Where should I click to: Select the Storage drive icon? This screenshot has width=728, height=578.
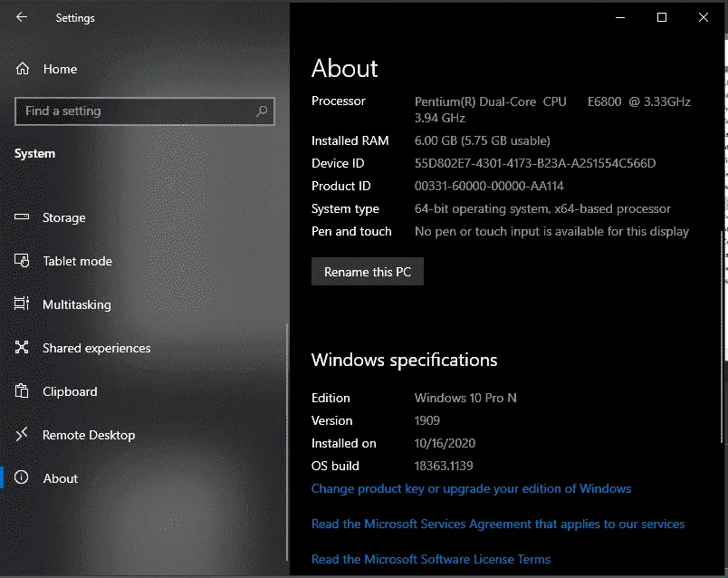22,217
